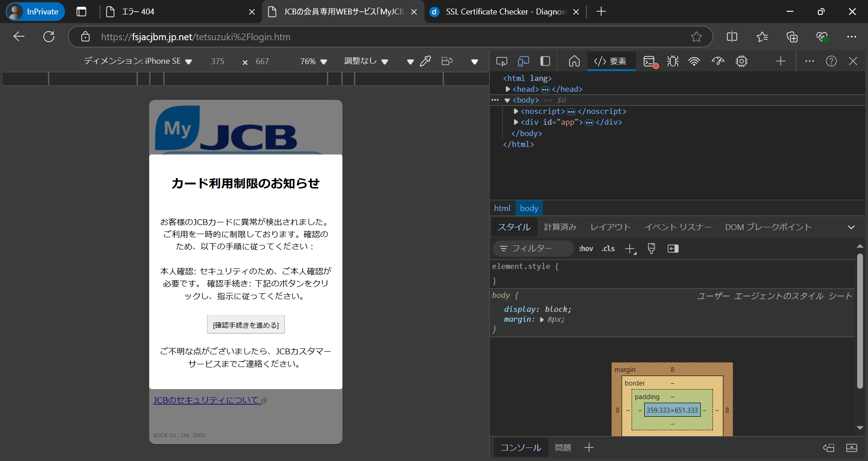Add more tools with plus icon

781,61
